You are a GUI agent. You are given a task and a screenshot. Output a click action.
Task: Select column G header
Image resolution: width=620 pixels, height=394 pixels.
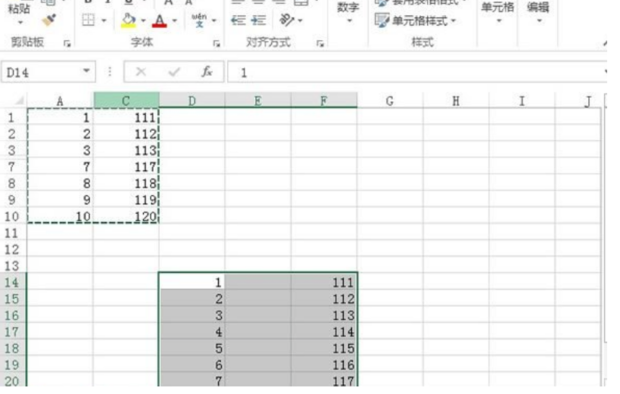[x=390, y=101]
